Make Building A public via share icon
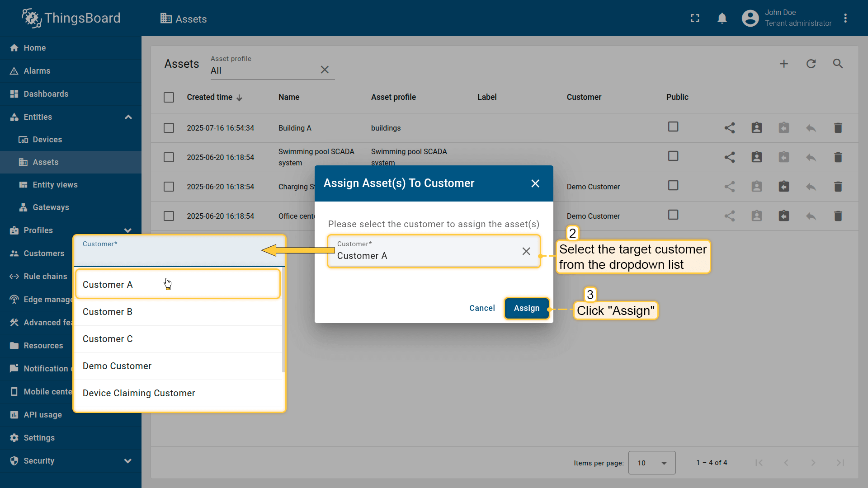This screenshot has width=868, height=488. (729, 128)
